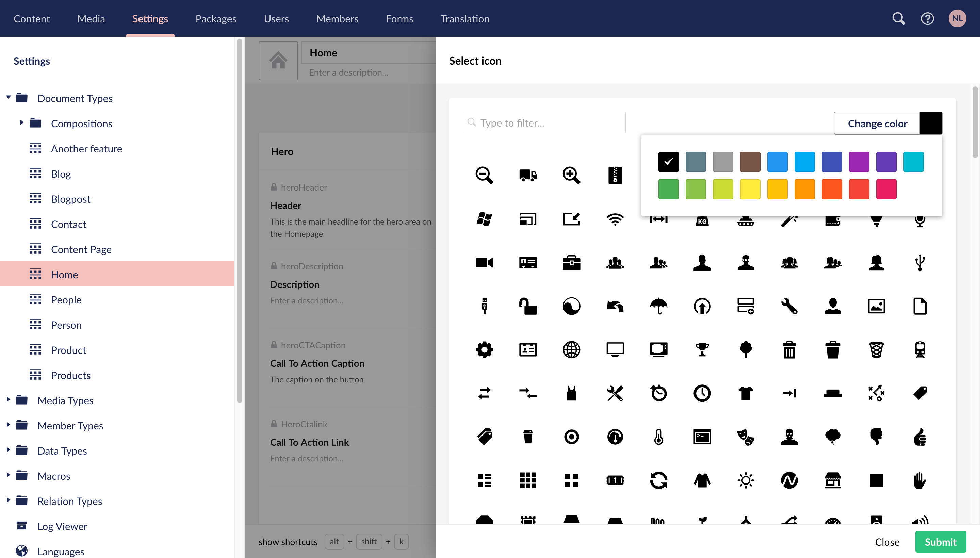
Task: Select the orange color swatch
Action: [805, 189]
